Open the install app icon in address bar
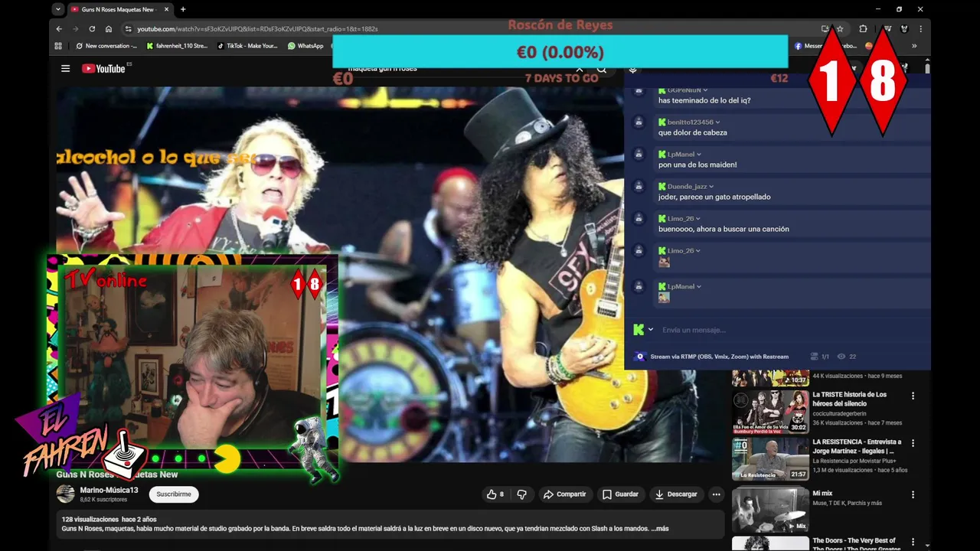 click(x=825, y=28)
